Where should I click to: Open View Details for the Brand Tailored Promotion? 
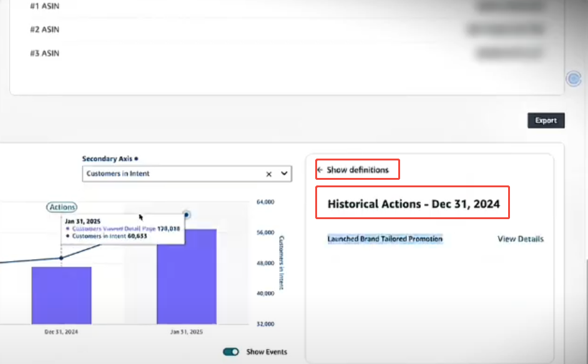520,239
